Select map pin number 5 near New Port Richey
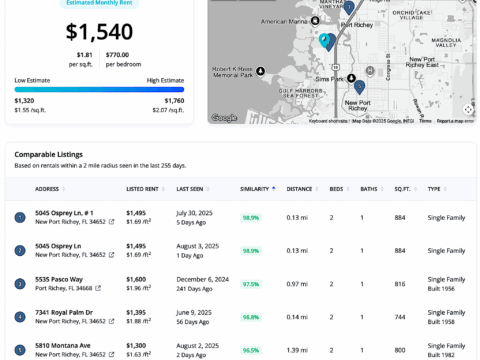 click(x=359, y=87)
